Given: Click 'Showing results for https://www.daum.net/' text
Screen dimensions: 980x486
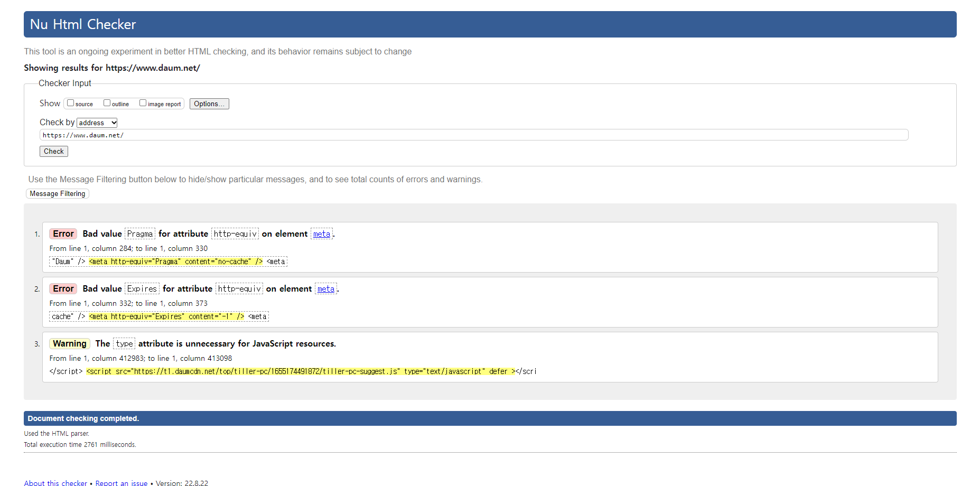Looking at the screenshot, I should pos(112,68).
